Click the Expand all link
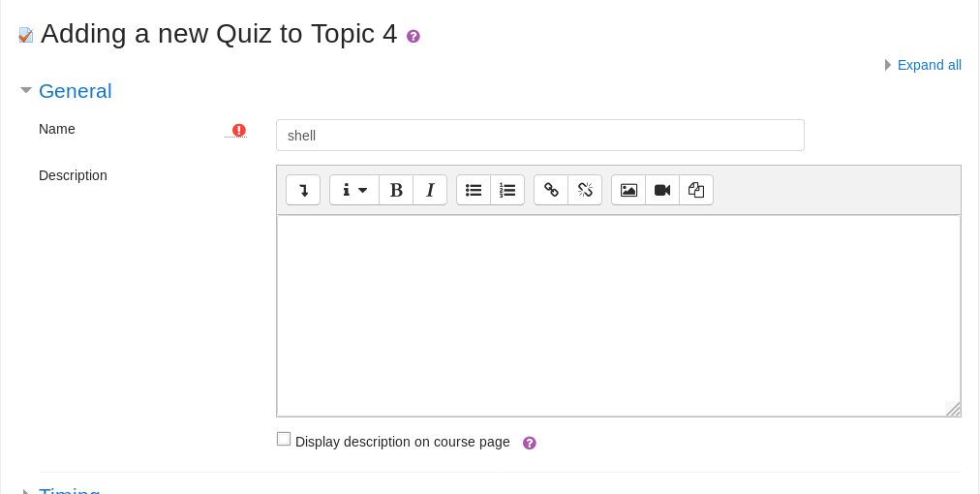Viewport: 980px width, 494px height. [x=929, y=65]
